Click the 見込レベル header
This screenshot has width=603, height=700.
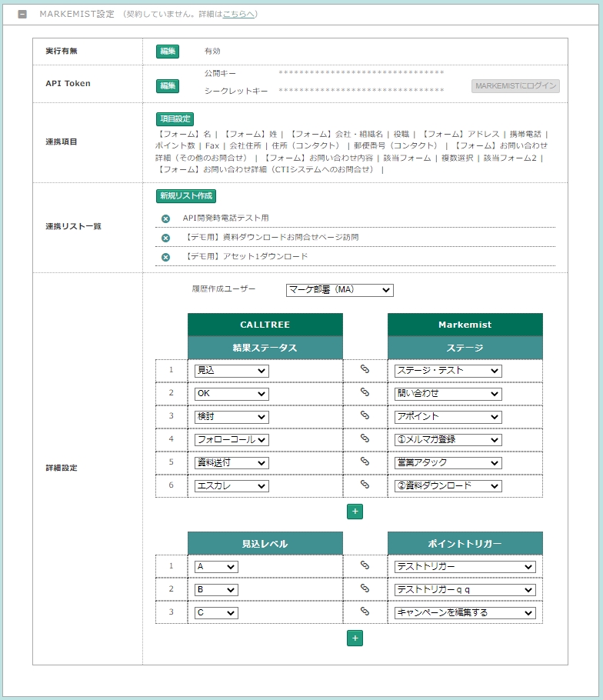point(265,544)
